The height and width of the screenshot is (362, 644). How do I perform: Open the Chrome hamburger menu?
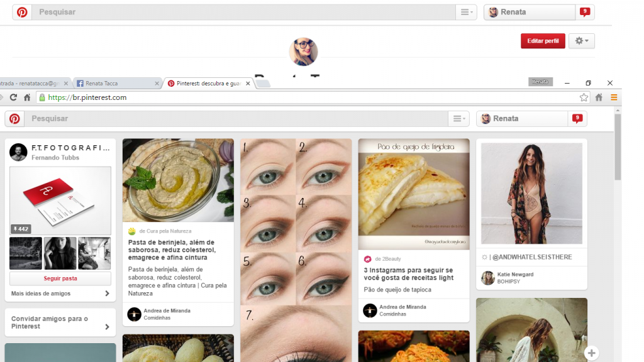(614, 97)
